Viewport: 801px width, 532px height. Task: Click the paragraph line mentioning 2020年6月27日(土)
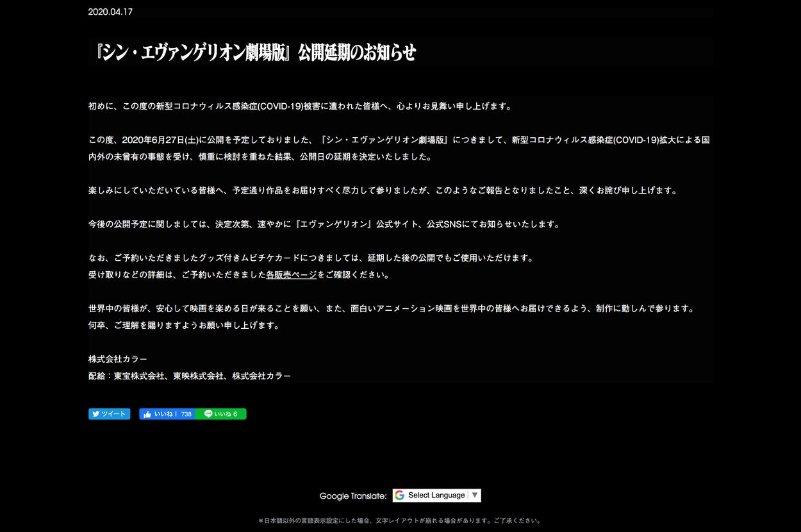[x=399, y=140]
